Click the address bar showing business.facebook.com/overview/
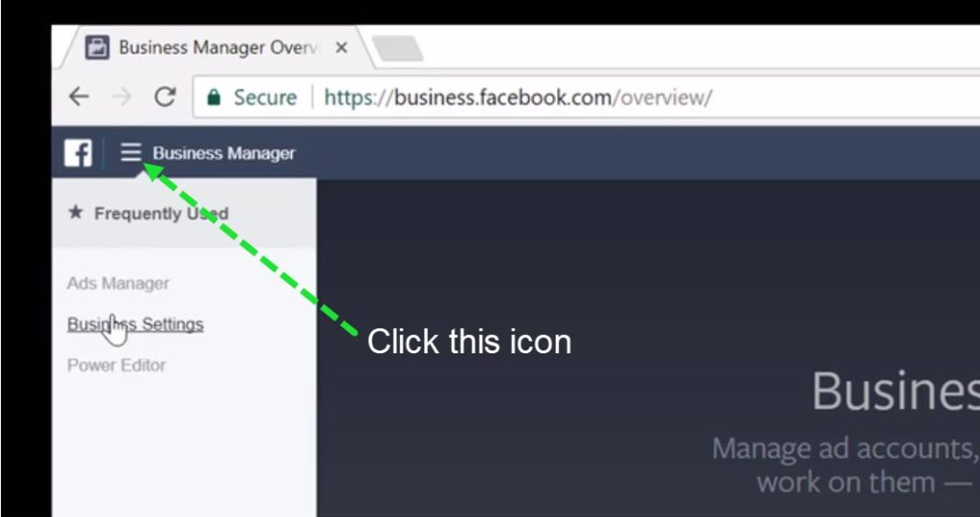980x517 pixels. click(x=585, y=97)
